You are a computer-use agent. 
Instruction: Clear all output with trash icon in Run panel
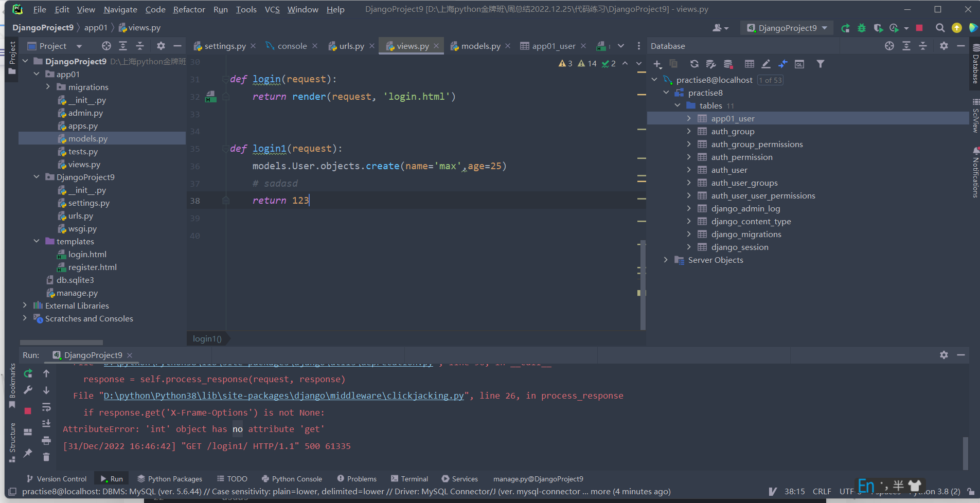click(x=46, y=457)
